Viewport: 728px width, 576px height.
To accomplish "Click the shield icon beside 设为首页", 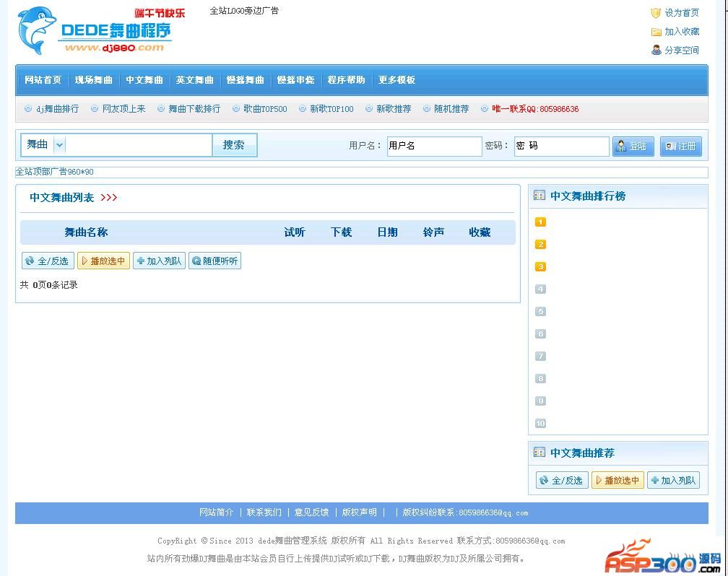I will 656,13.
